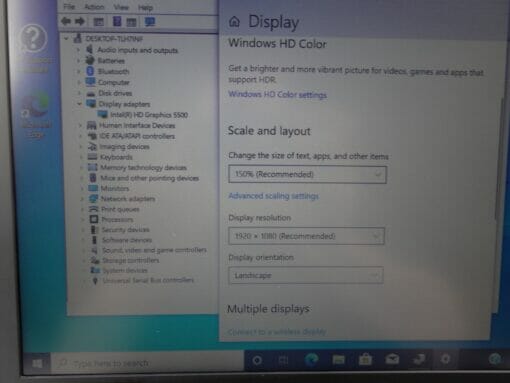The height and width of the screenshot is (383, 510).
Task: Click the blue Help toolbar icon
Action: coord(117,22)
